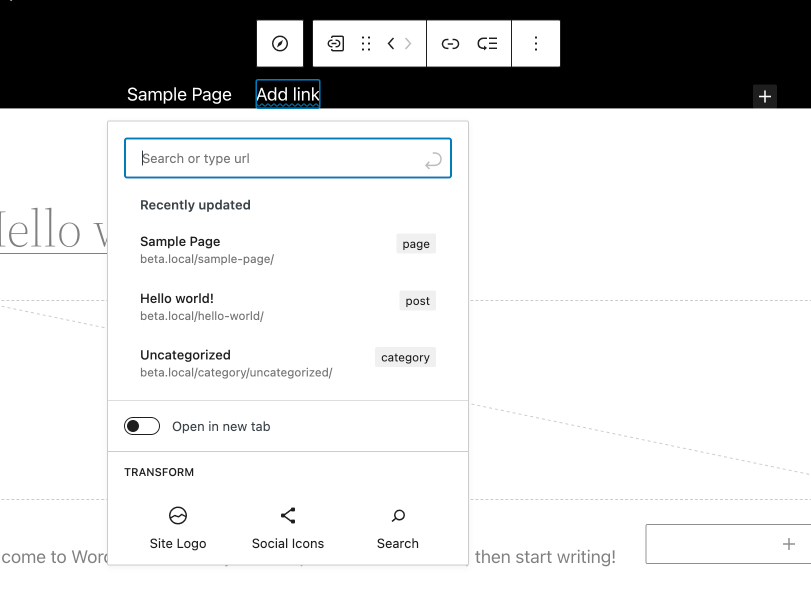Select the custom link block type icon
The image size is (811, 592).
[336, 43]
